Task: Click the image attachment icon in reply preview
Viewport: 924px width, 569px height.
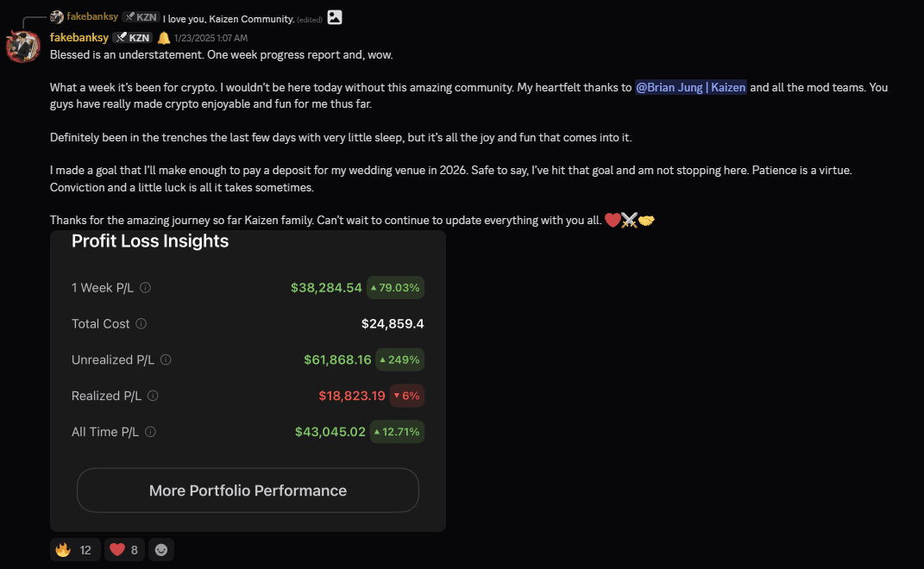Action: pyautogui.click(x=335, y=17)
